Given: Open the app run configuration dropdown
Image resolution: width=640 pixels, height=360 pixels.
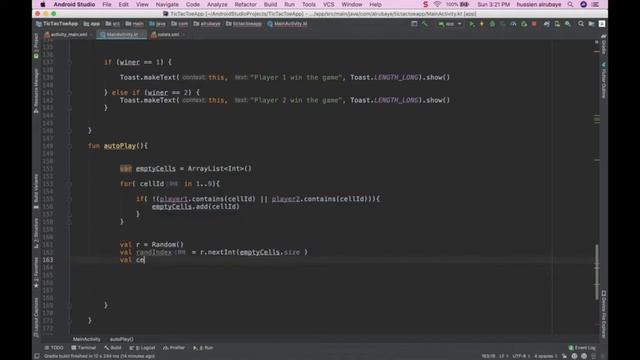Looking at the screenshot, I should [450, 24].
